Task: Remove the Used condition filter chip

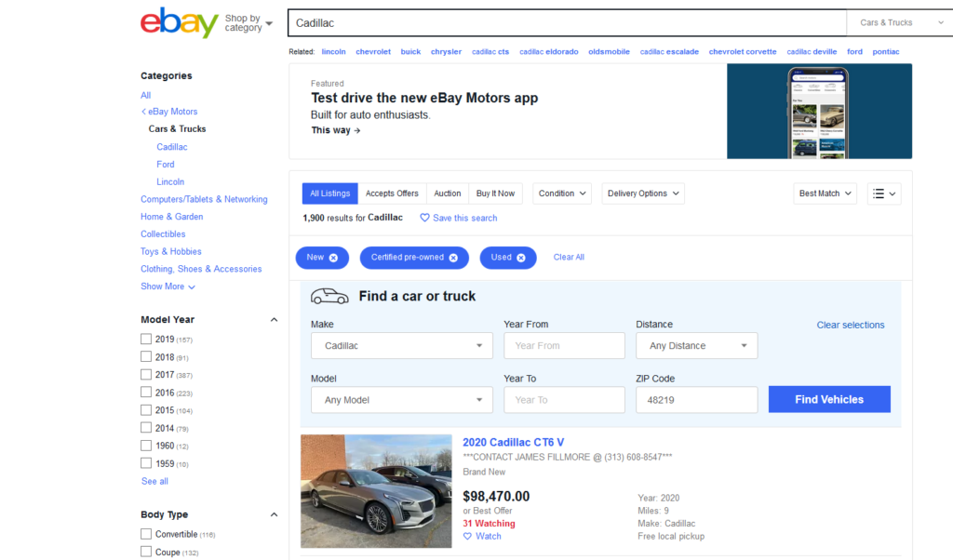Action: [x=521, y=258]
